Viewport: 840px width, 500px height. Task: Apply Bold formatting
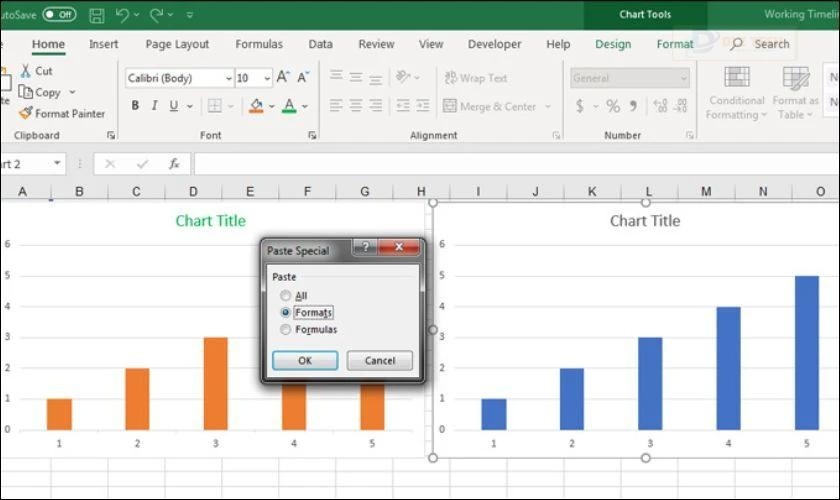135,106
